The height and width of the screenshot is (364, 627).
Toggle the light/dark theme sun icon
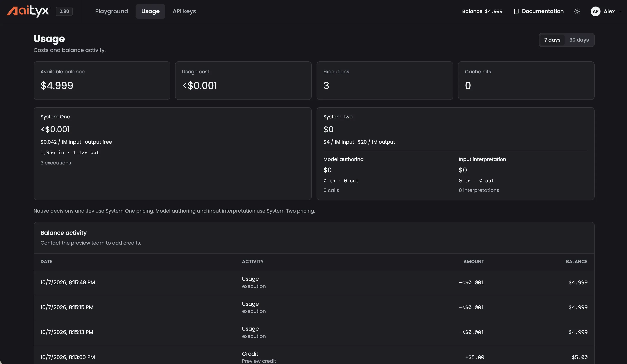577,11
